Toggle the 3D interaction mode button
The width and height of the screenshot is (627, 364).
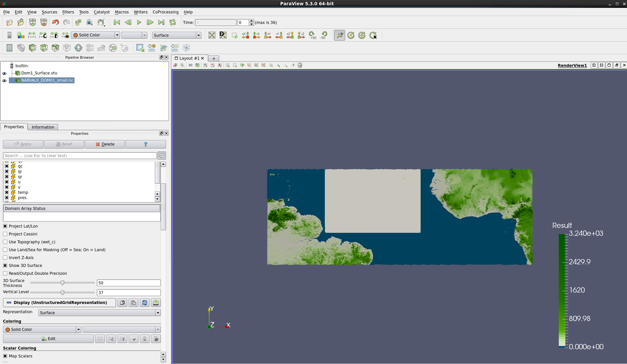(190, 65)
